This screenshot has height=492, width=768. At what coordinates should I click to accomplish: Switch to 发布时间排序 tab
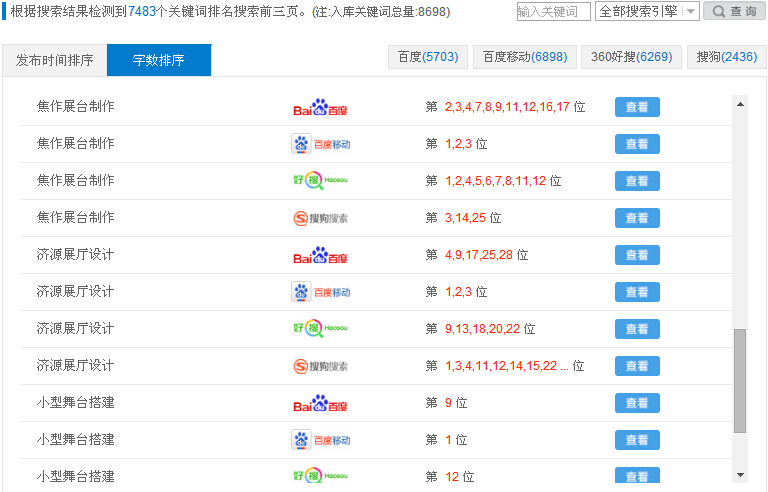pyautogui.click(x=54, y=60)
